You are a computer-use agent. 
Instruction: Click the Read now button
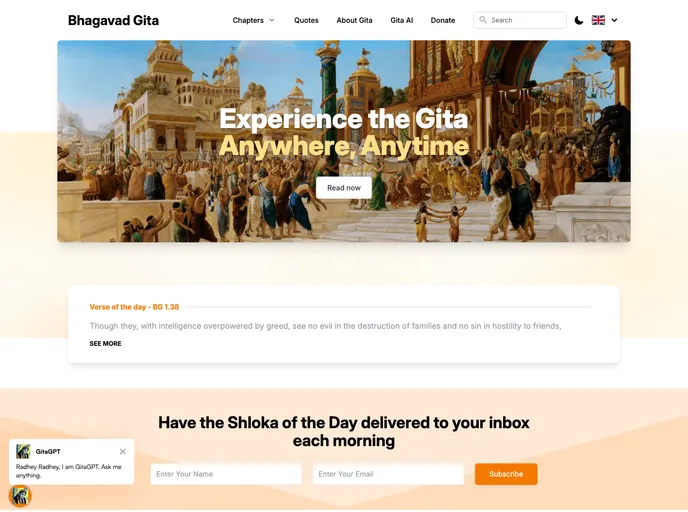[344, 188]
